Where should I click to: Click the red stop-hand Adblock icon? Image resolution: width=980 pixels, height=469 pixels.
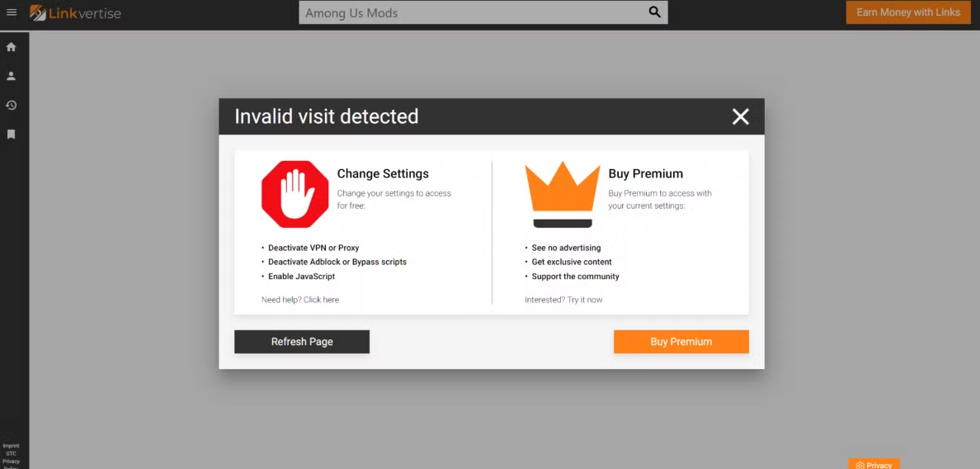(x=294, y=194)
